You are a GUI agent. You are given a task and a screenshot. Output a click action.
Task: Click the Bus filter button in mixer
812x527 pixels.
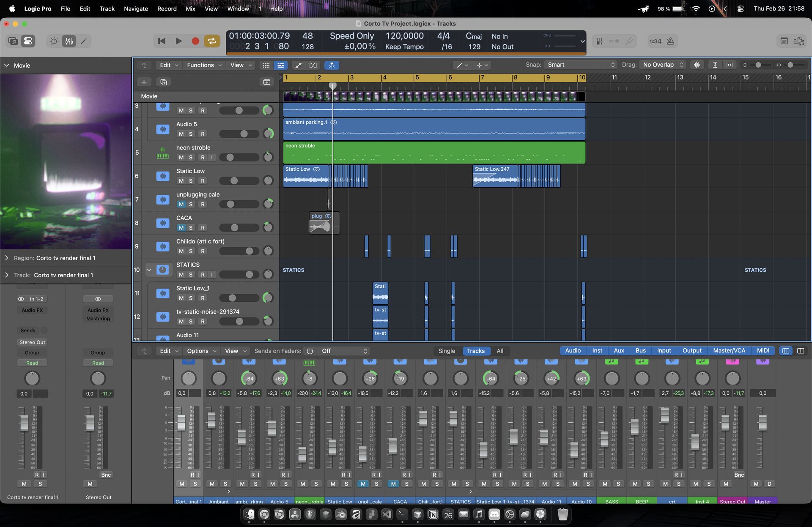pyautogui.click(x=640, y=350)
